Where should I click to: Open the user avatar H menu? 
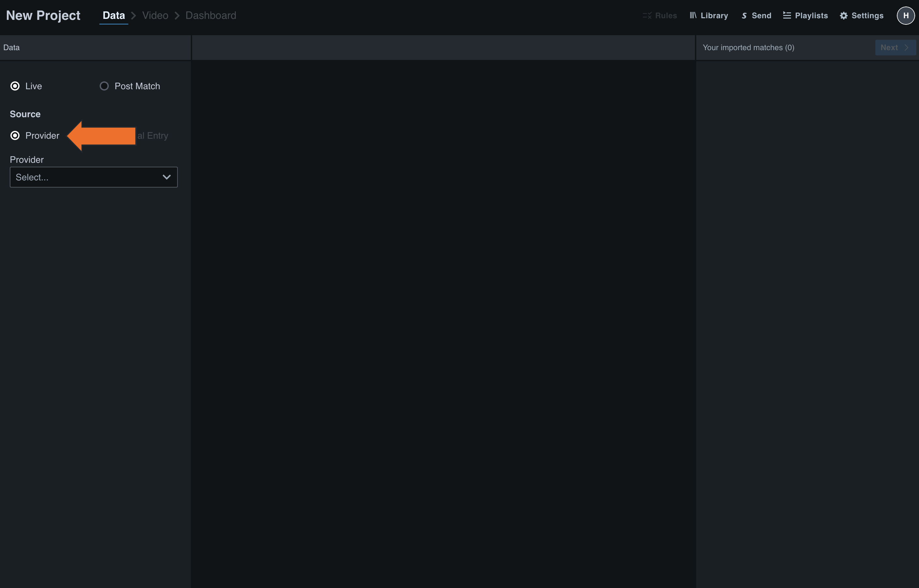tap(906, 16)
